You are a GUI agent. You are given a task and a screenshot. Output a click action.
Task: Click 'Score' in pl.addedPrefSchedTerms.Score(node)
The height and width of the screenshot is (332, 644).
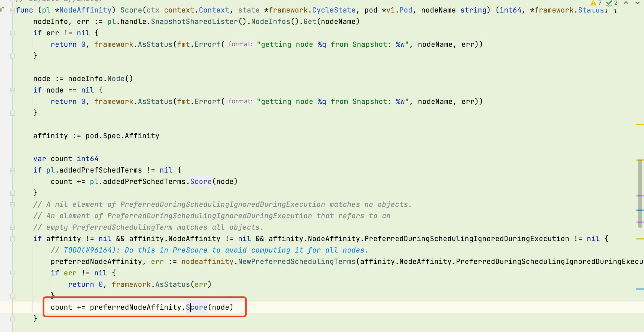(x=201, y=182)
